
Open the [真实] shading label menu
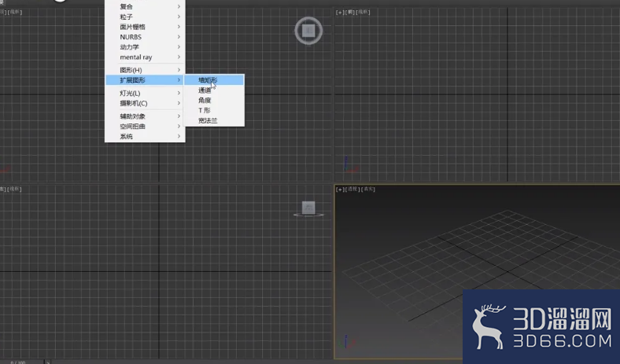click(368, 189)
